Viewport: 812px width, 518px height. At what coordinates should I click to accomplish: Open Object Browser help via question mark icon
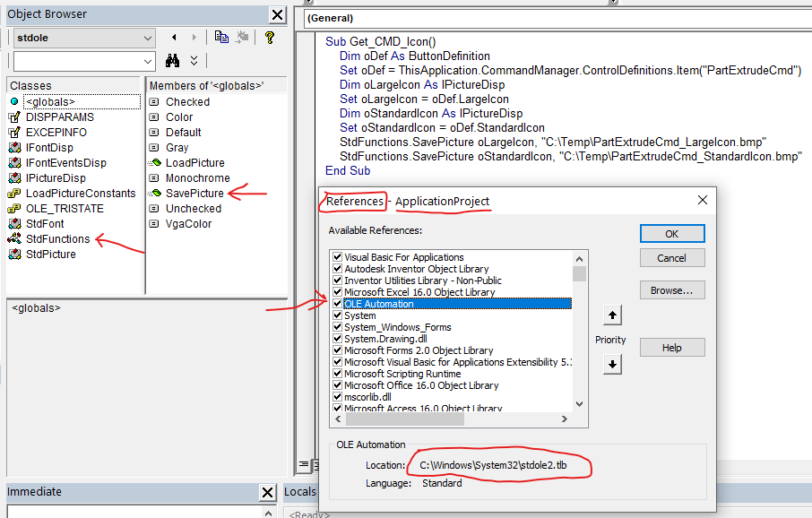(270, 39)
